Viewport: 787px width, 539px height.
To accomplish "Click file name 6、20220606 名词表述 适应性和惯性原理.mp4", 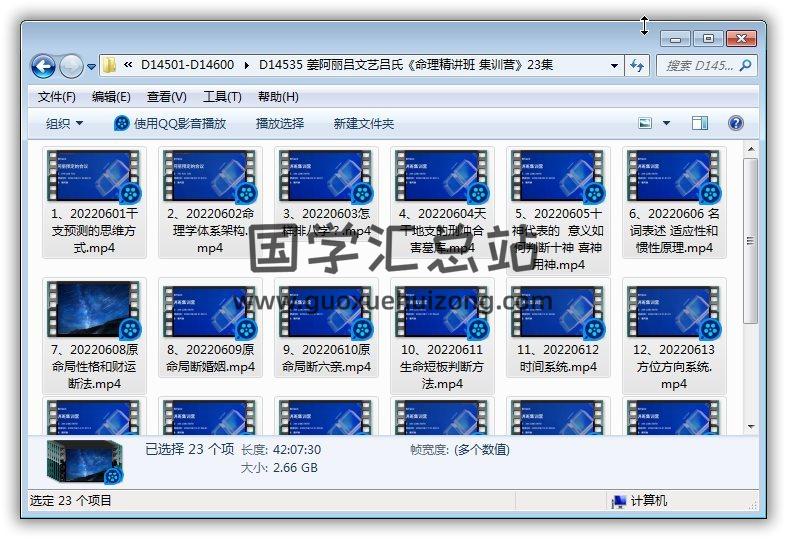I will click(674, 231).
